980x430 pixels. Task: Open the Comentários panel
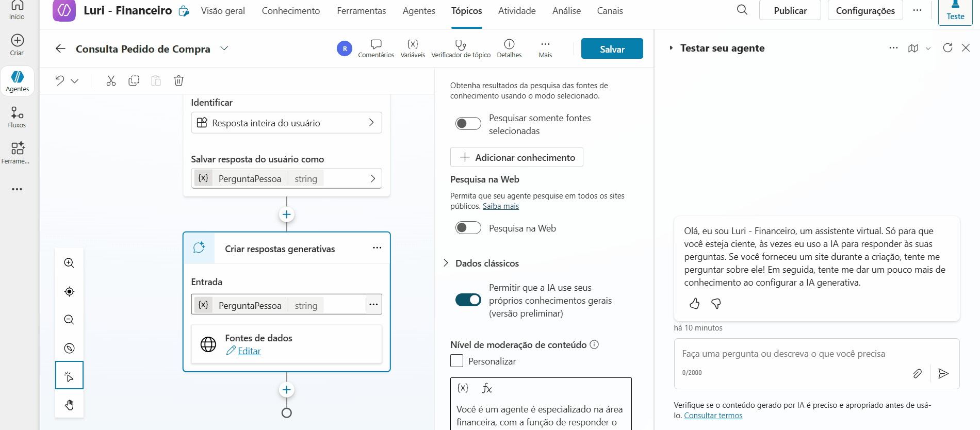click(376, 48)
